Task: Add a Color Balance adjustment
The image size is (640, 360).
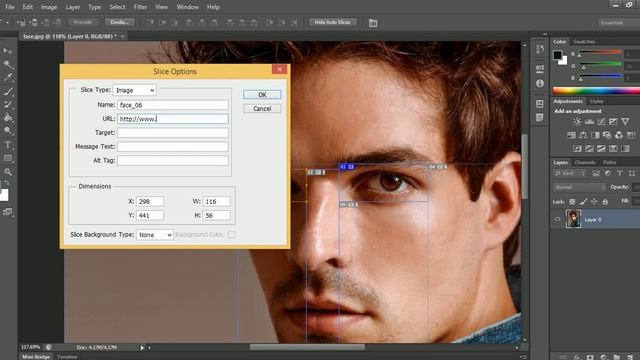Action: point(583,135)
